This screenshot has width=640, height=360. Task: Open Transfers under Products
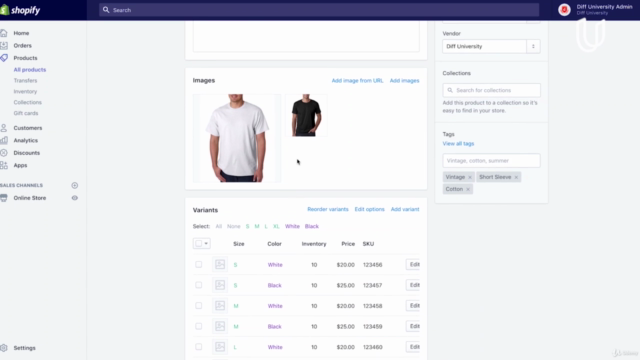coord(25,80)
